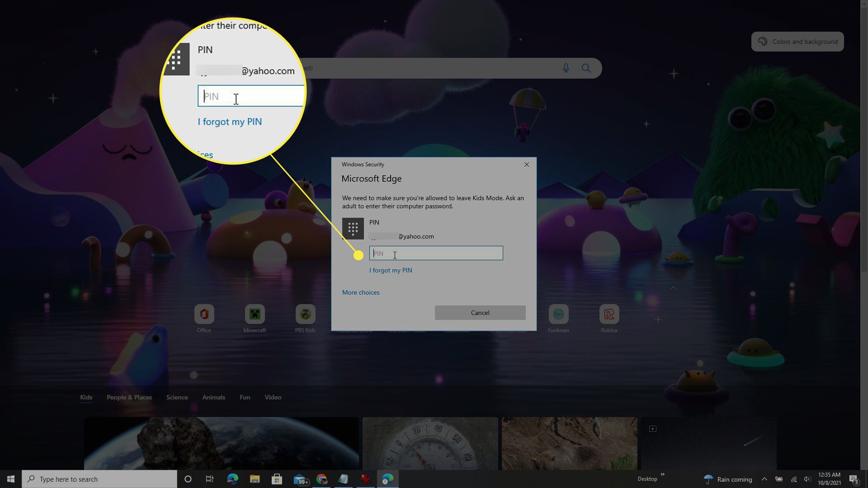
Task: Open the clock and date flyout
Action: pos(829,479)
